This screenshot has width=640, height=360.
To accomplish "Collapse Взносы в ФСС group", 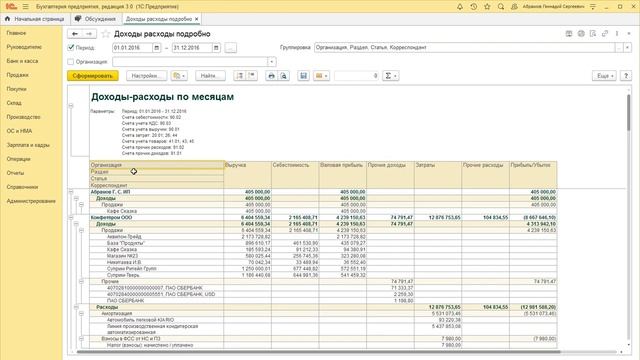I will coord(81,339).
